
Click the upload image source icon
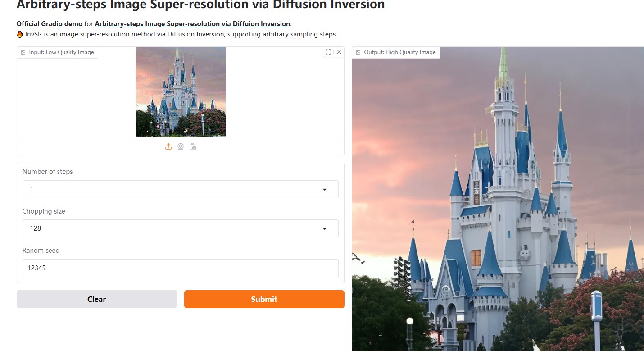(168, 146)
